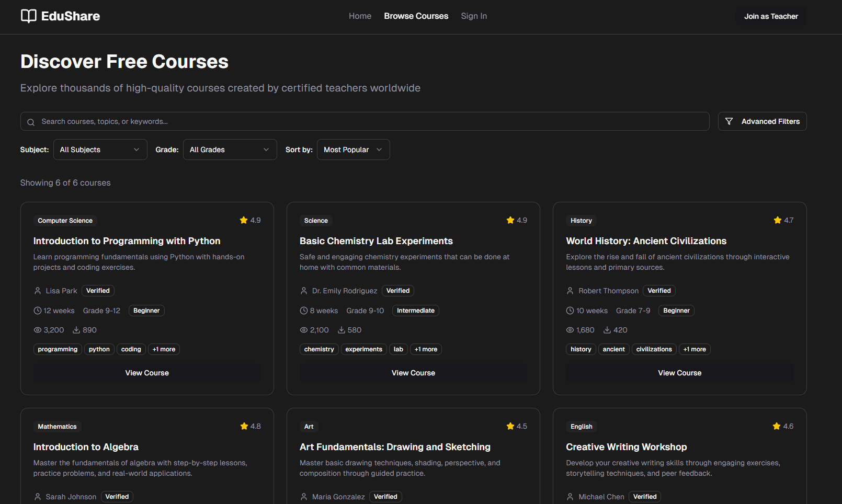Click the clock icon next to 8 weeks
The height and width of the screenshot is (504, 842).
pyautogui.click(x=304, y=311)
